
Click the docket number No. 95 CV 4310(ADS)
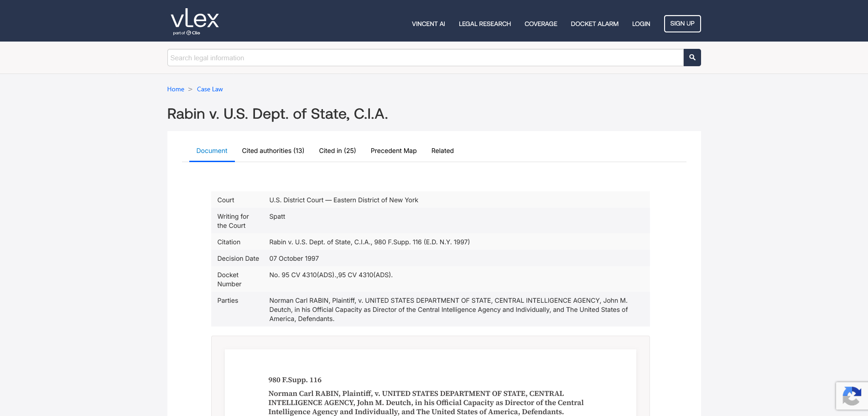331,275
